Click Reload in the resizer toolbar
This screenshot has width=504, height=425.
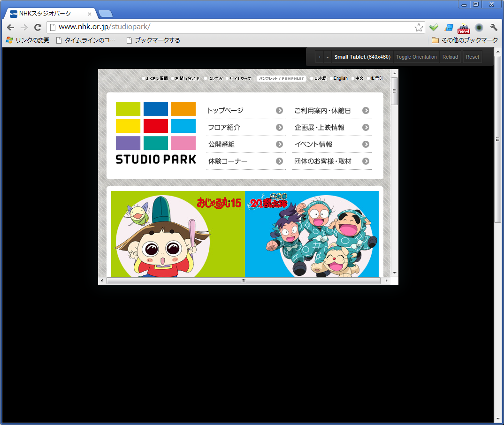click(x=450, y=57)
